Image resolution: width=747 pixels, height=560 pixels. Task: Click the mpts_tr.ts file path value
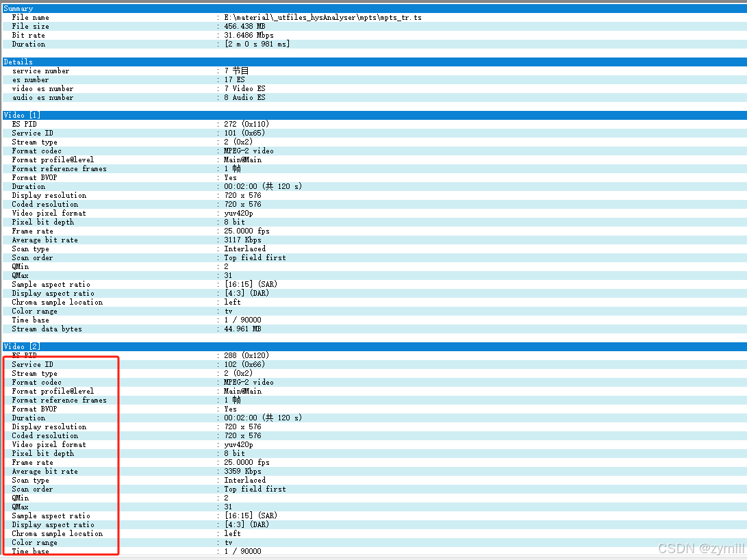pyautogui.click(x=323, y=18)
